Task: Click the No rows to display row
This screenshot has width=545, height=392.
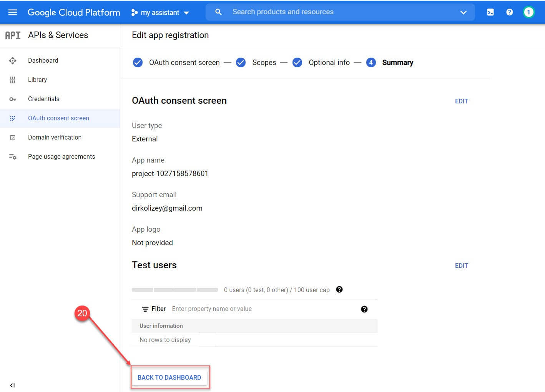Action: point(254,340)
